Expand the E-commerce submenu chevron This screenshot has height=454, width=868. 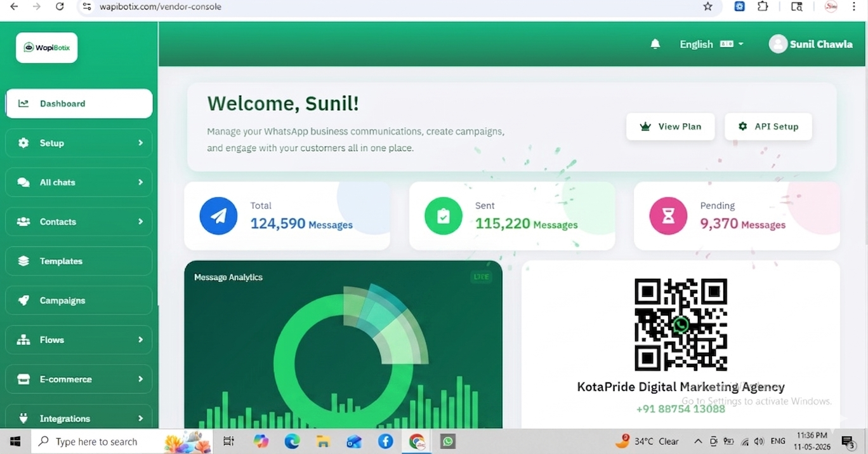tap(141, 379)
